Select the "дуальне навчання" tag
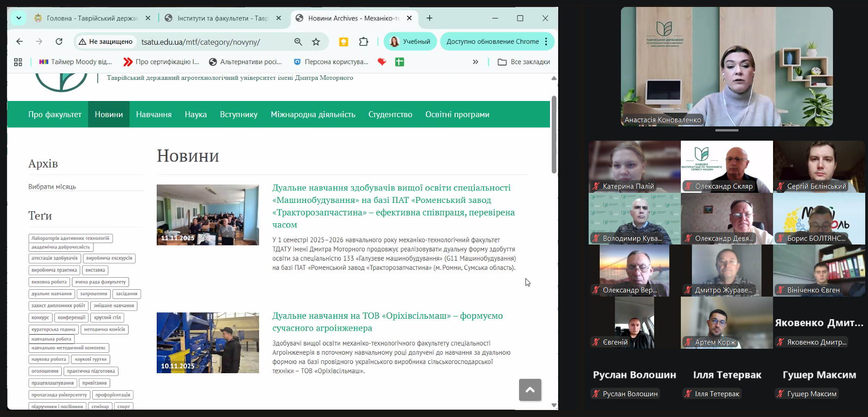The width and height of the screenshot is (868, 417). coord(52,294)
